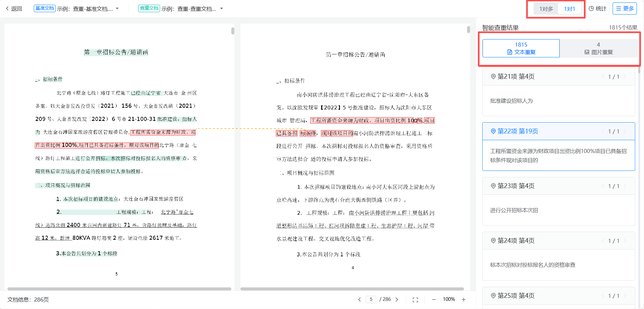Click location pin icon for 第23项
The height and width of the screenshot is (309, 644).
coord(493,186)
